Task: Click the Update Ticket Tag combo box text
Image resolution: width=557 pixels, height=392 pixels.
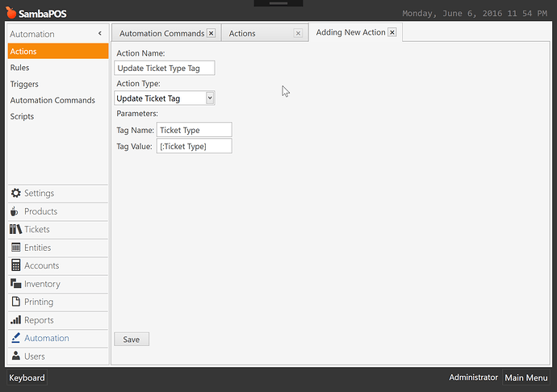Action: (x=149, y=98)
